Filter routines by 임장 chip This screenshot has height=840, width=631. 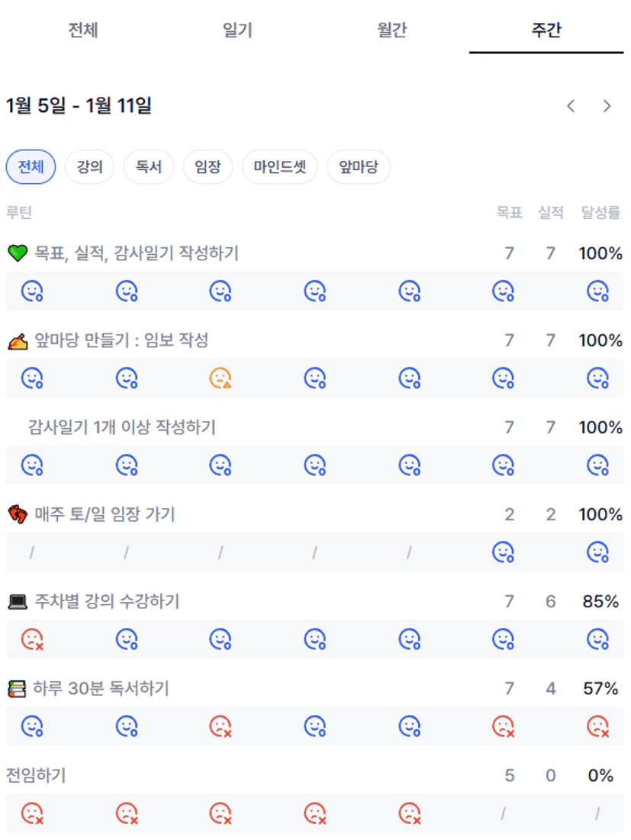point(208,167)
